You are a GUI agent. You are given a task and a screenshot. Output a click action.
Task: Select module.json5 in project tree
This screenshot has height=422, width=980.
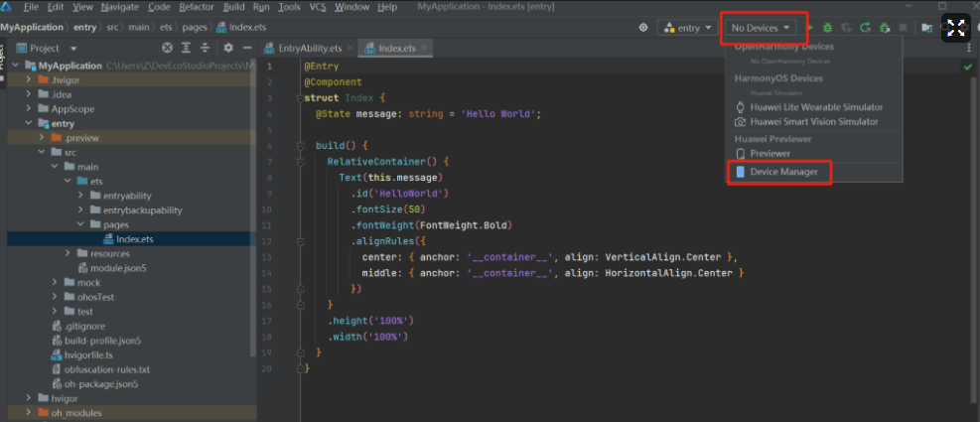point(118,267)
